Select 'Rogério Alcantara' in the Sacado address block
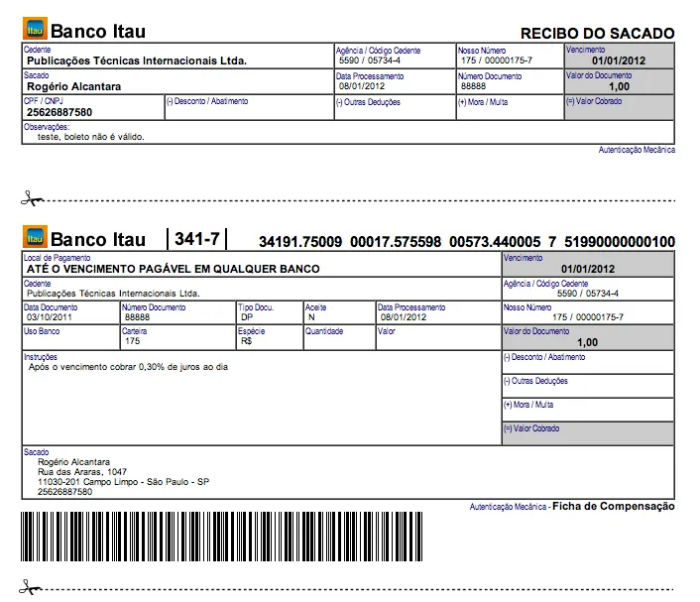This screenshot has width=700, height=602. pyautogui.click(x=73, y=462)
